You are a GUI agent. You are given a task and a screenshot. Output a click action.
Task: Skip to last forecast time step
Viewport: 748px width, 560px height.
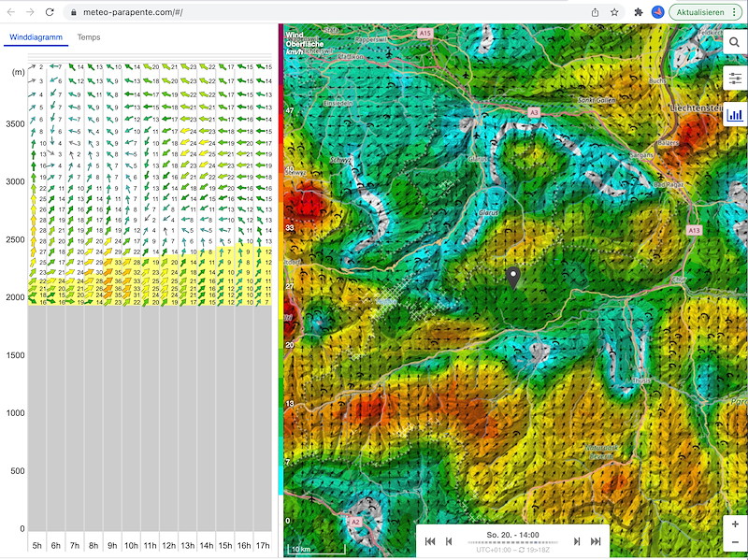tap(596, 541)
